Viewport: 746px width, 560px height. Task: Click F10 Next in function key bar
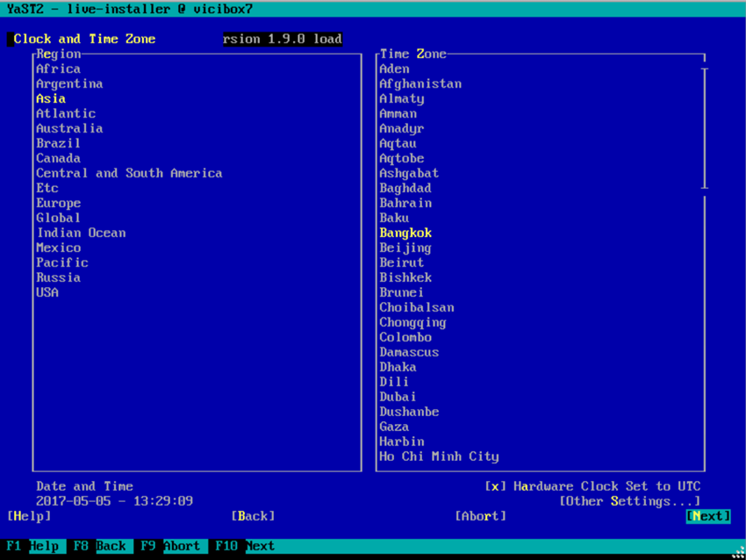(x=243, y=546)
